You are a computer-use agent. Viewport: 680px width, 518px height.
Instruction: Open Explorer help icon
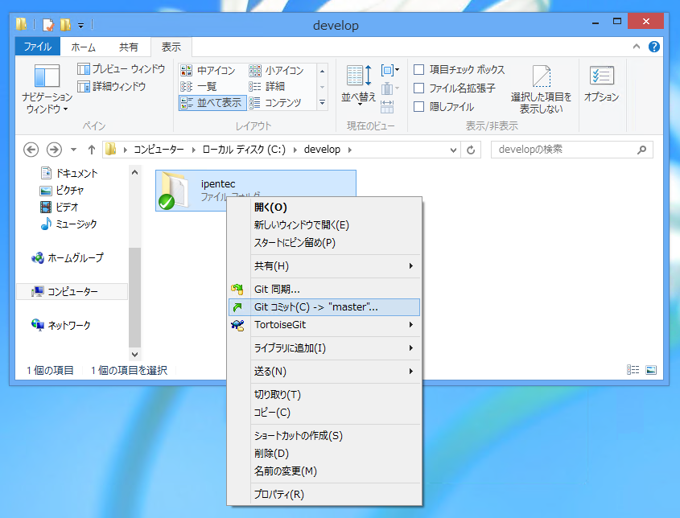pyautogui.click(x=654, y=46)
